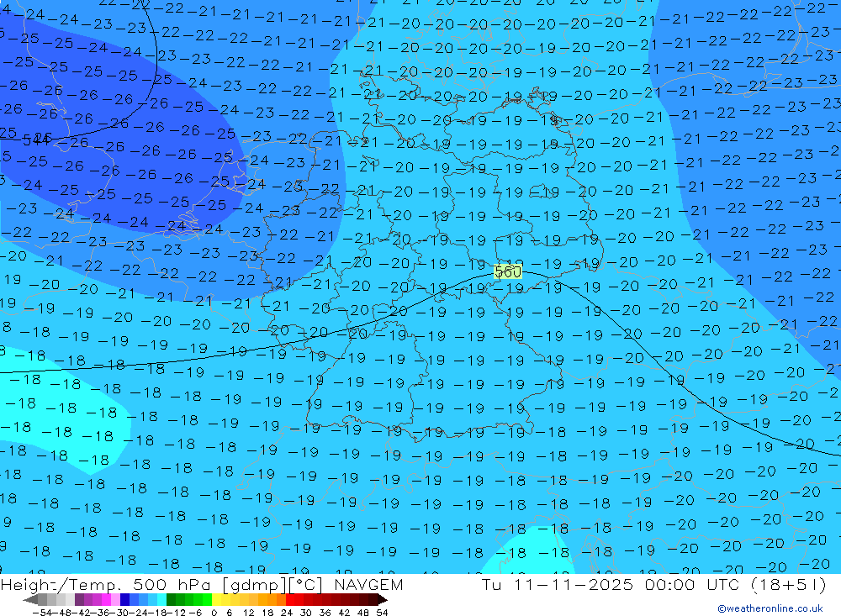Click the -54 value on the color scale
Screen dimensions: 841x616
click(42, 613)
